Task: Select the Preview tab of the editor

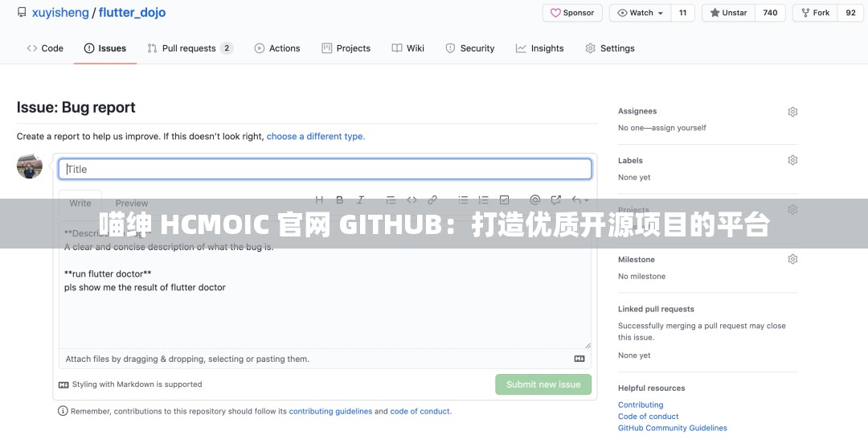Action: point(132,203)
